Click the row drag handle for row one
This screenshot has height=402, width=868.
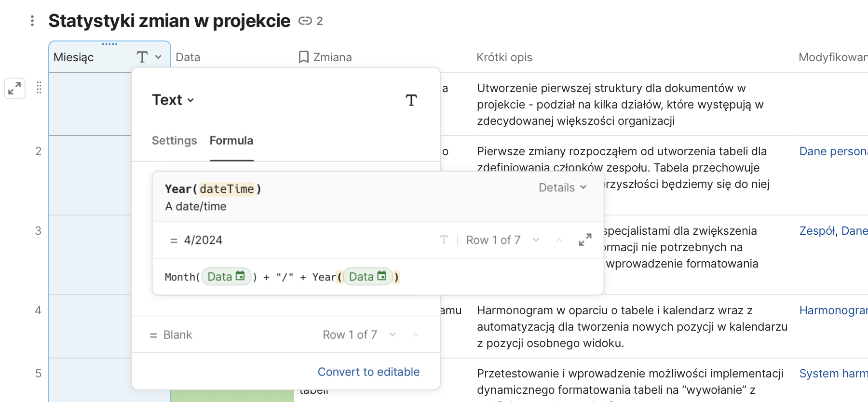pyautogui.click(x=39, y=87)
